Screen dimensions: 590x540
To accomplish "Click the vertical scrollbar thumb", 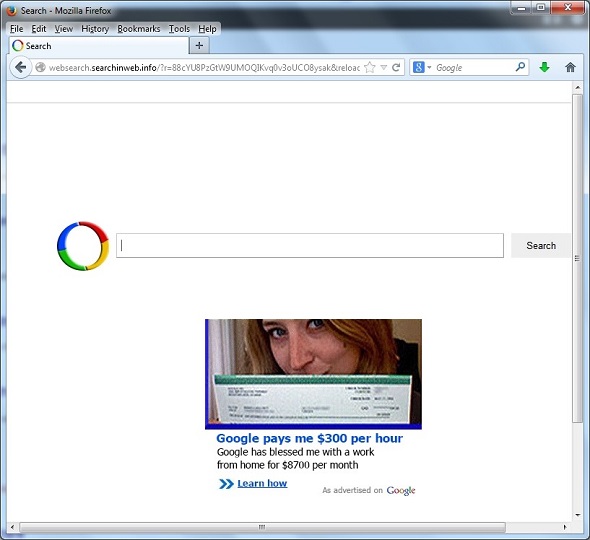I will tap(577, 258).
